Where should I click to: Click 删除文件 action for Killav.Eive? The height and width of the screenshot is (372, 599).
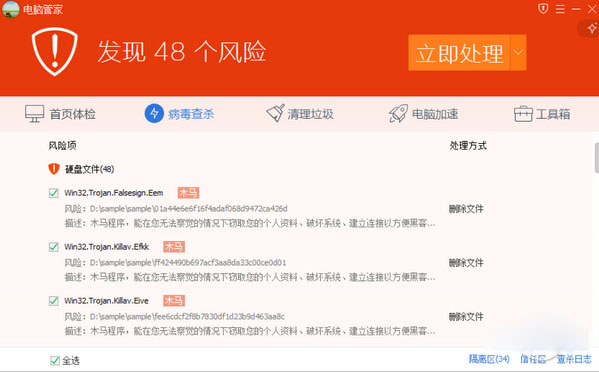click(x=466, y=316)
